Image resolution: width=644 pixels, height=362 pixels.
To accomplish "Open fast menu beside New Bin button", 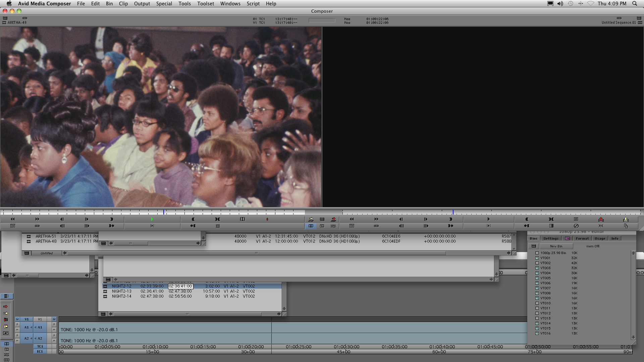I will click(534, 246).
